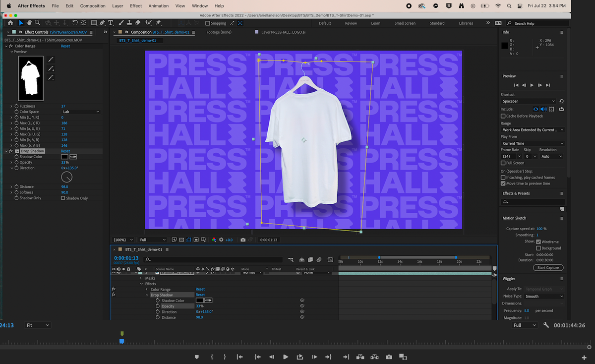
Task: Open the Effect menu
Action: pyautogui.click(x=136, y=6)
